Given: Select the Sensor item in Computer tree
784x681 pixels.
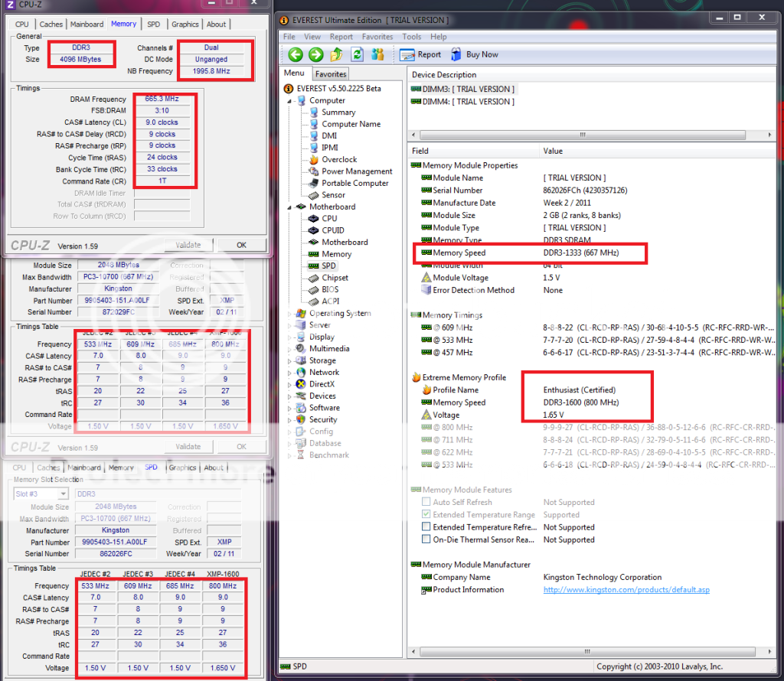Looking at the screenshot, I should click(333, 195).
